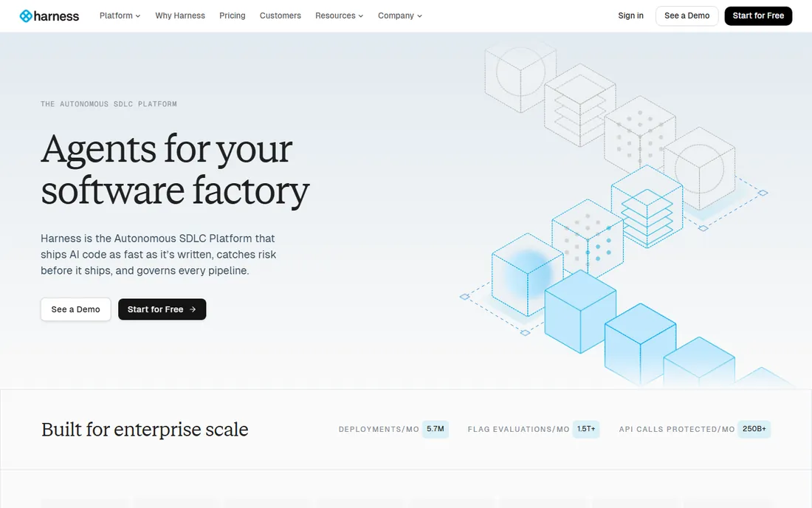Viewport: 812px width, 508px height.
Task: Click the Harness description paragraph
Action: [159, 254]
